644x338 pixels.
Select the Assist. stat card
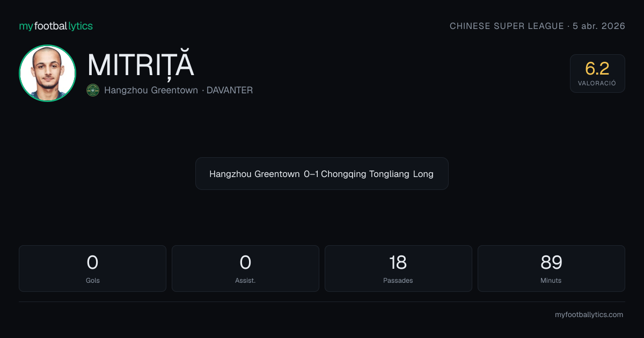(245, 268)
